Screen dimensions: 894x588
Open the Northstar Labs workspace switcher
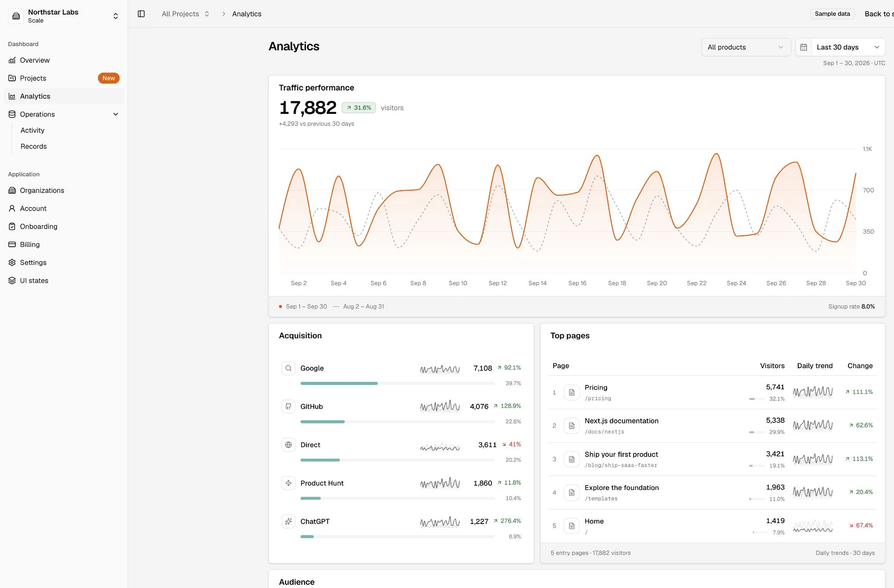tap(64, 16)
